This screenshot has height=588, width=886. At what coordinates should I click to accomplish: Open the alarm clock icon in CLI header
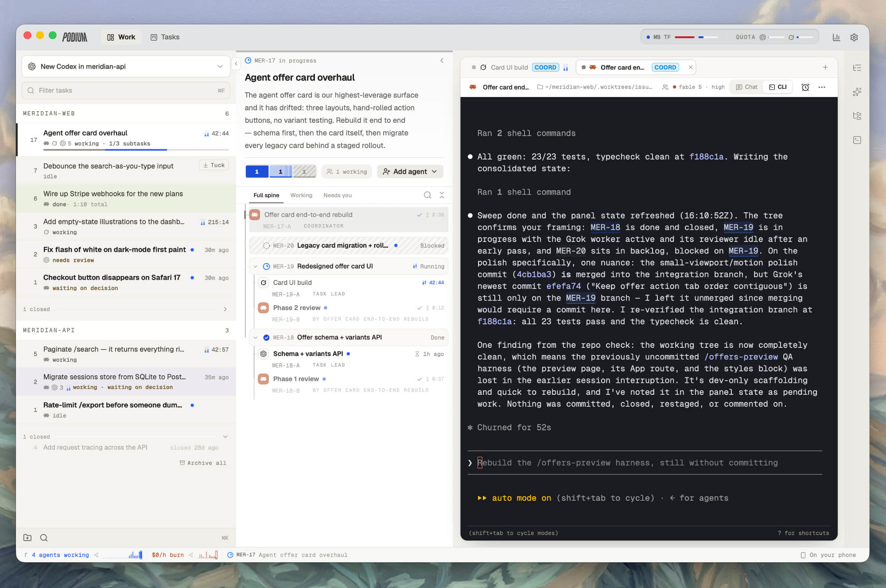805,87
